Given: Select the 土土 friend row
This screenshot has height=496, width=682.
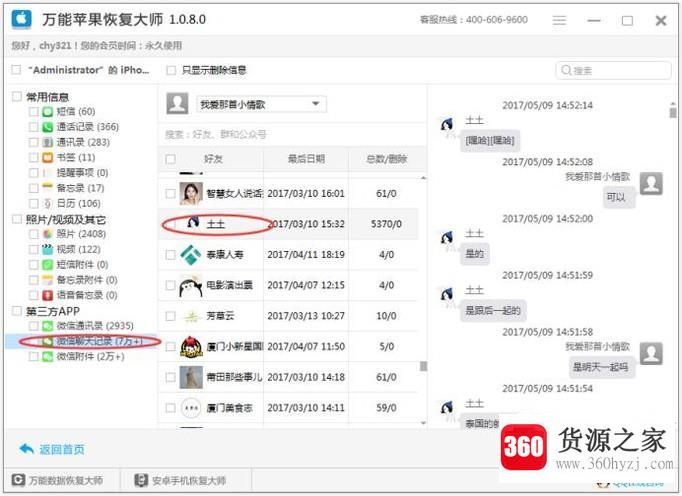Looking at the screenshot, I should tap(288, 224).
